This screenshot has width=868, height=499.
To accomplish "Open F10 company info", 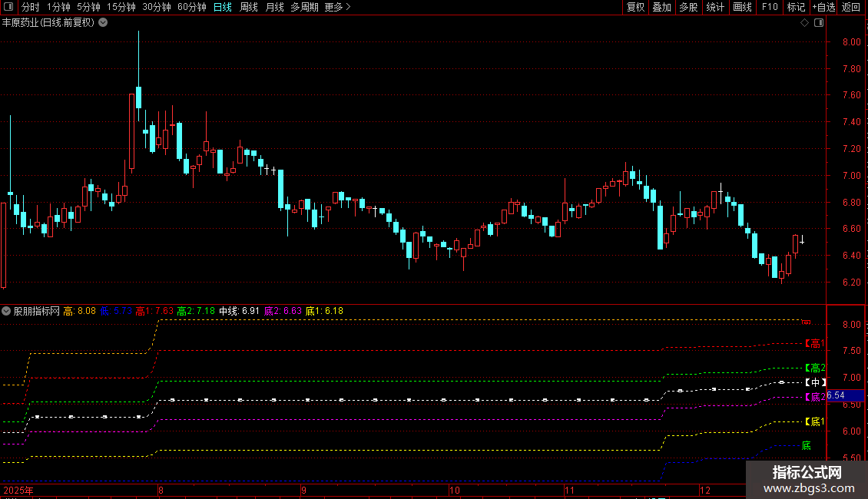I will [x=770, y=7].
